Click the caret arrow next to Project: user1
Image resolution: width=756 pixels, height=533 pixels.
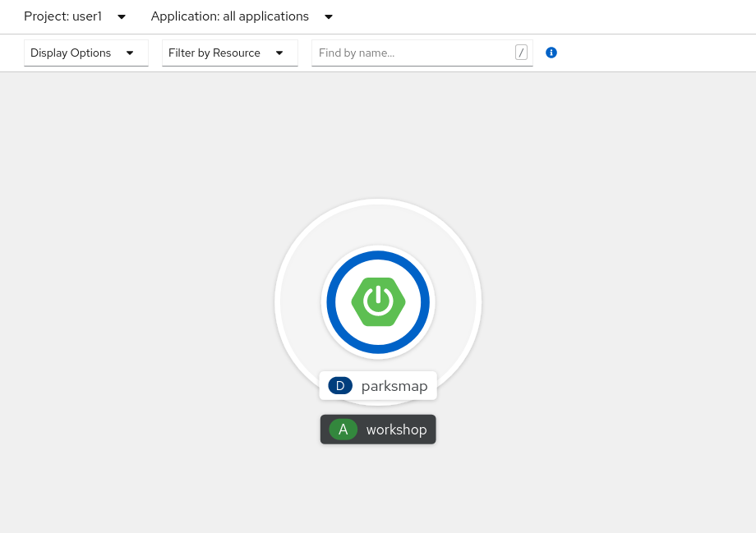coord(122,16)
